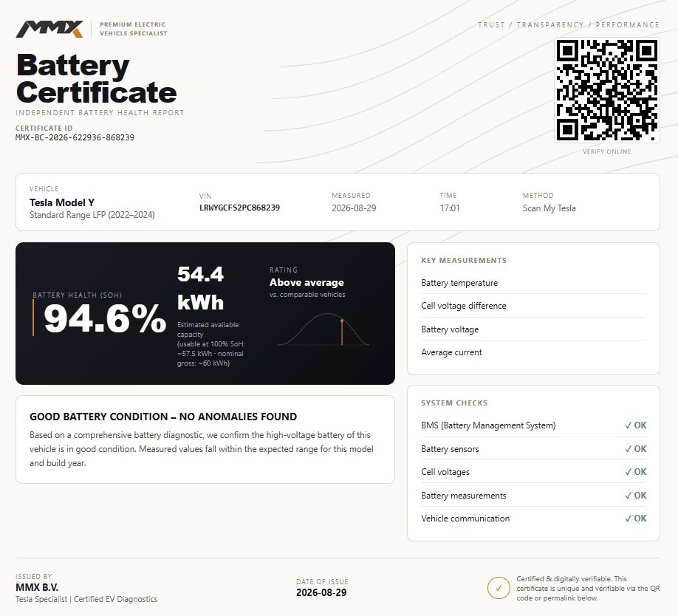
Task: Click issuer name MMX B.V.
Action: [37, 587]
